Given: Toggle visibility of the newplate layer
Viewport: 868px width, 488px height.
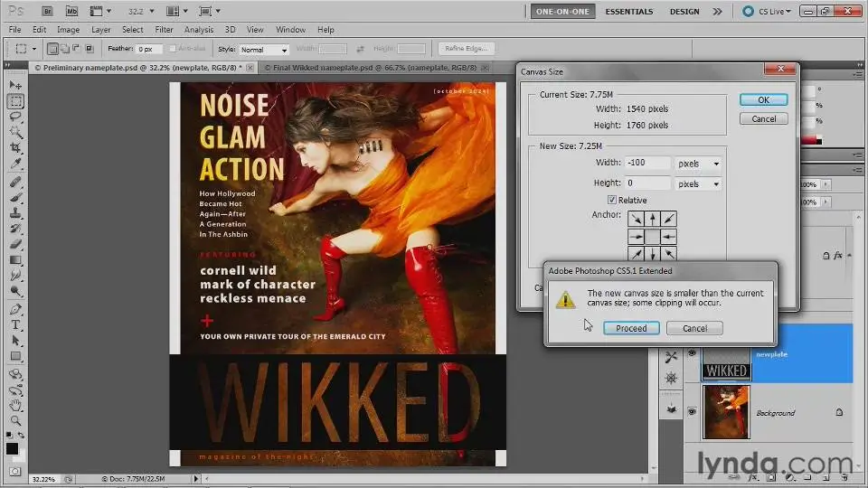Looking at the screenshot, I should [x=692, y=354].
